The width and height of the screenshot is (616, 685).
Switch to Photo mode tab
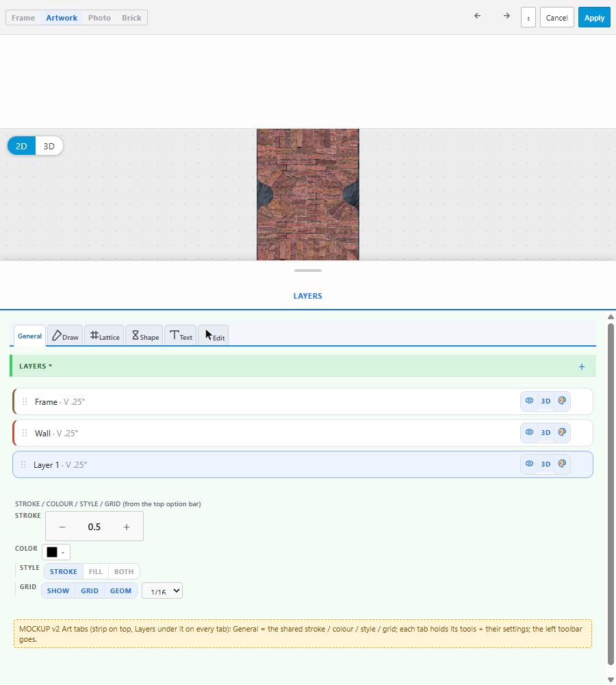99,18
